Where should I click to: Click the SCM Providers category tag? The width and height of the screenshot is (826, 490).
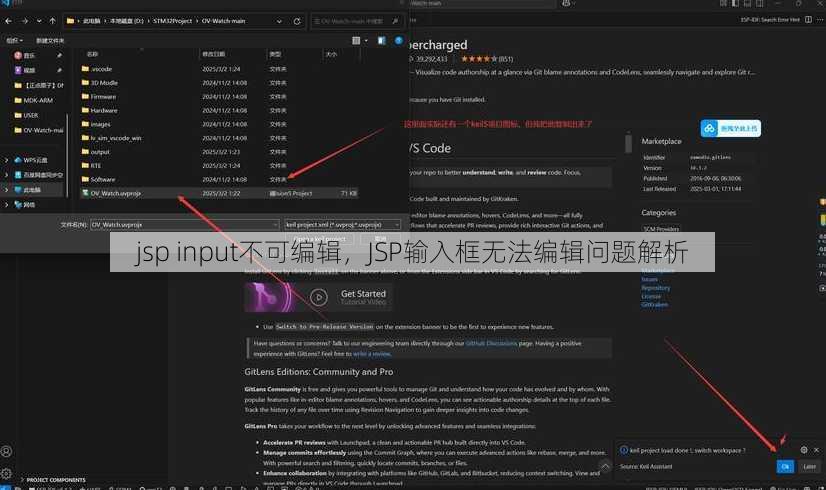coord(661,229)
